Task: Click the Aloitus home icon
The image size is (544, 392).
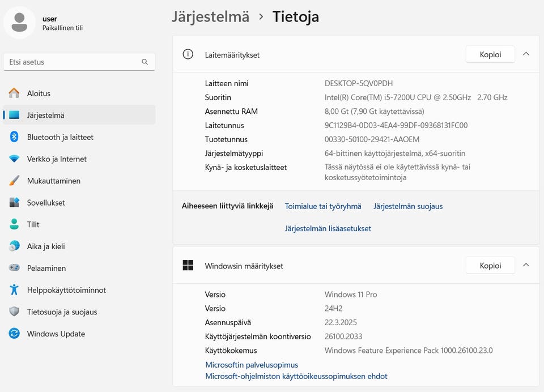Action: click(14, 93)
